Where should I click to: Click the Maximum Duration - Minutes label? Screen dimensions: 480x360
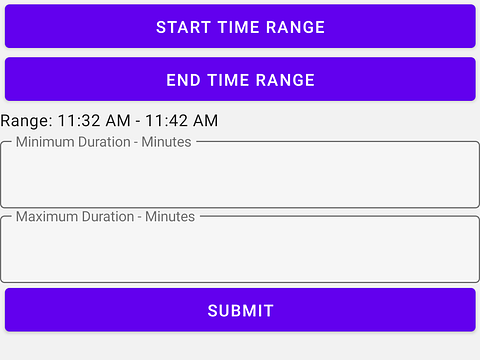point(105,217)
